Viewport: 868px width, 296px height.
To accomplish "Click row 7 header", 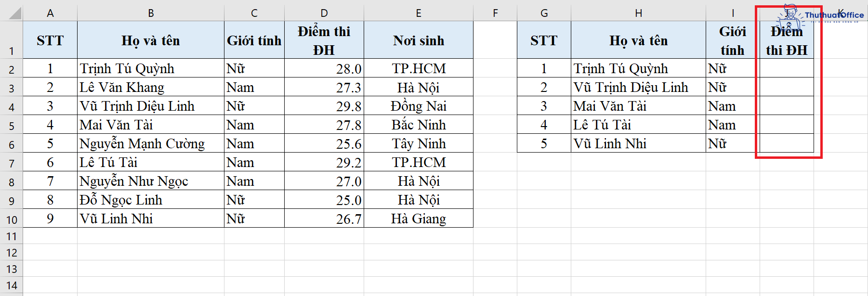I will (x=12, y=163).
